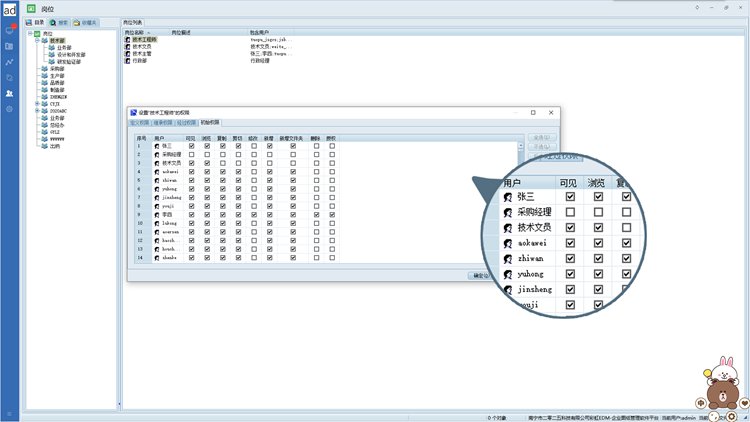Toggle 删除 checkbox for user 李四
Screen dimensions: 750x422
317,215
